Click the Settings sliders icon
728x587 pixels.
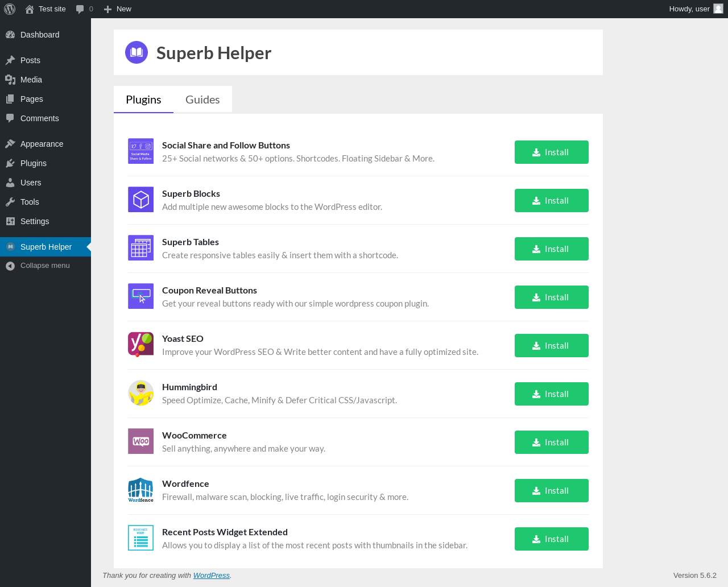click(10, 221)
